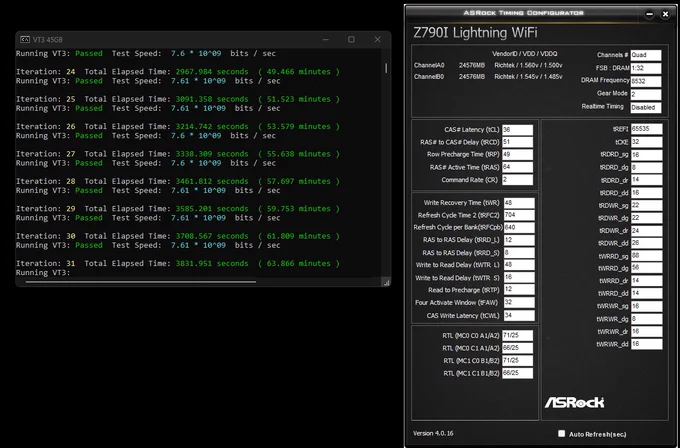The height and width of the screenshot is (448, 680).
Task: Close the ASRock Timing Configurator
Action: [x=665, y=14]
